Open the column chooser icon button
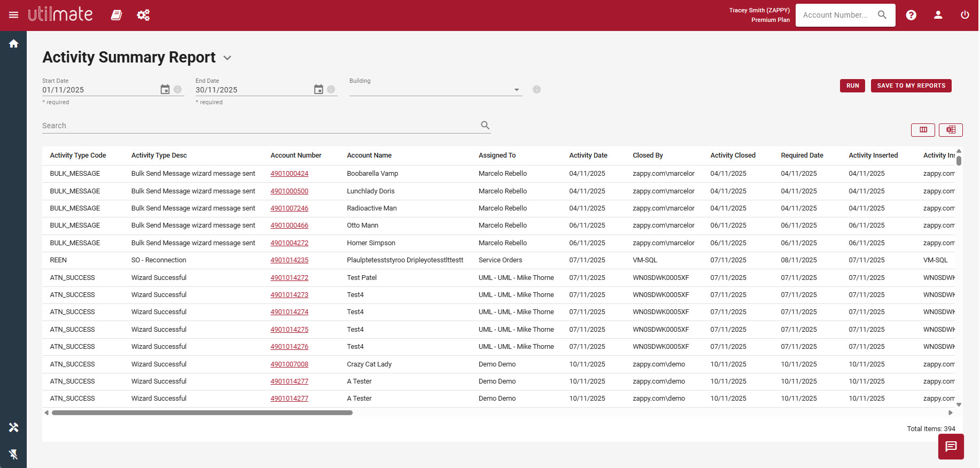The width and height of the screenshot is (980, 468). tap(923, 130)
